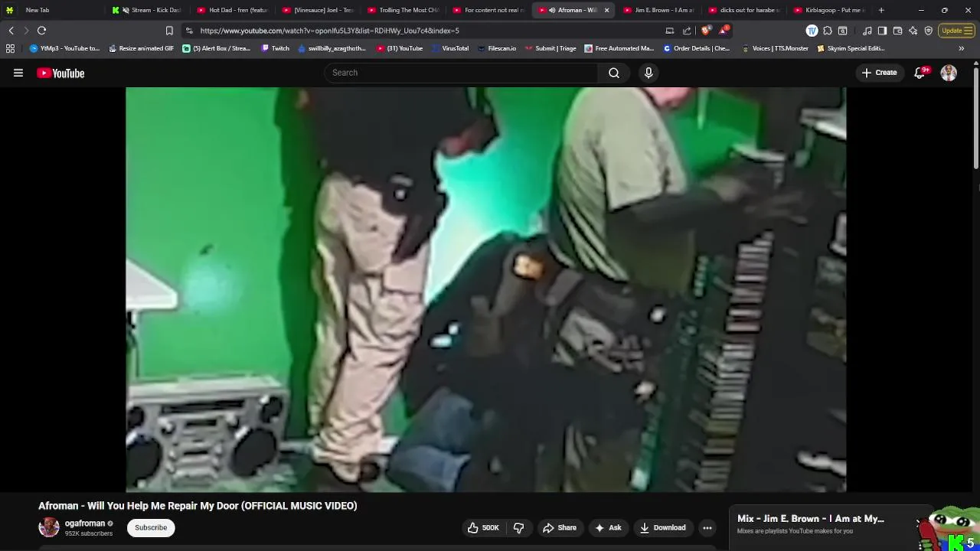This screenshot has height=551, width=980.
Task: Open the Resize animated GIF bookmark
Action: coord(141,48)
